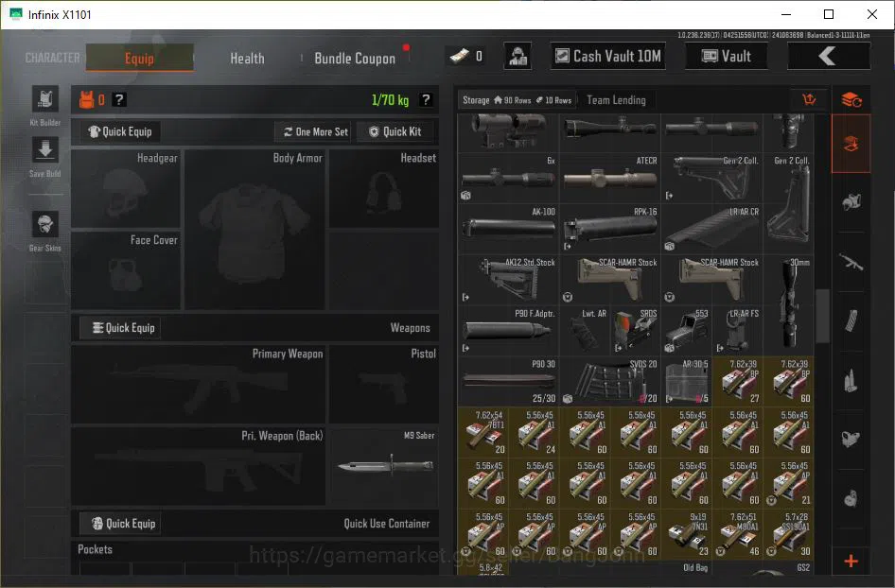Click the CHARACTER header label
Image resolution: width=895 pixels, height=588 pixels.
53,58
